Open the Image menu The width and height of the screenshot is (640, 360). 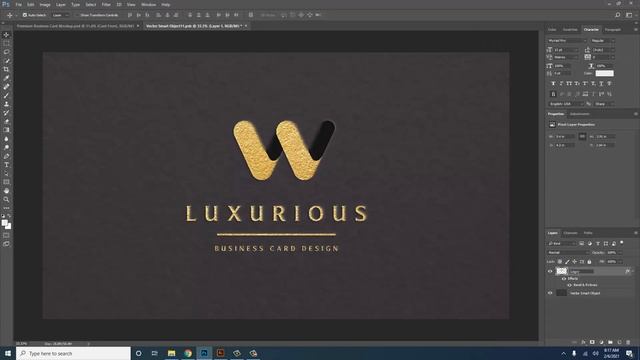click(x=45, y=4)
